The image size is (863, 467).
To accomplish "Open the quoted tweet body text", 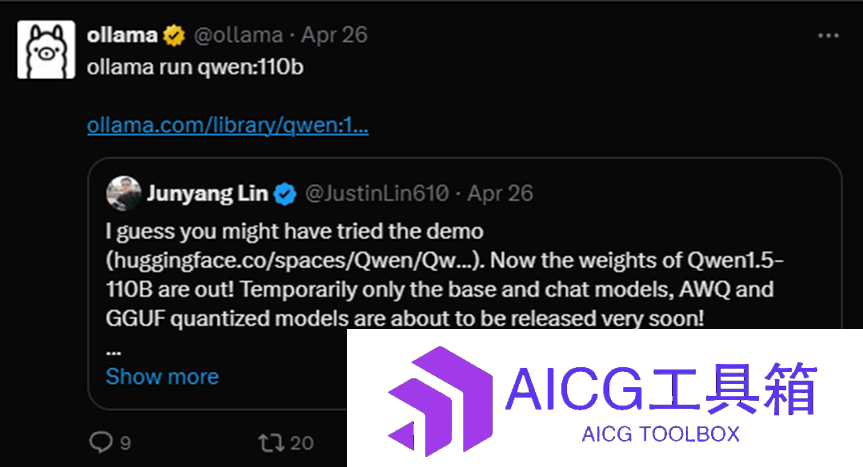I will (x=444, y=275).
